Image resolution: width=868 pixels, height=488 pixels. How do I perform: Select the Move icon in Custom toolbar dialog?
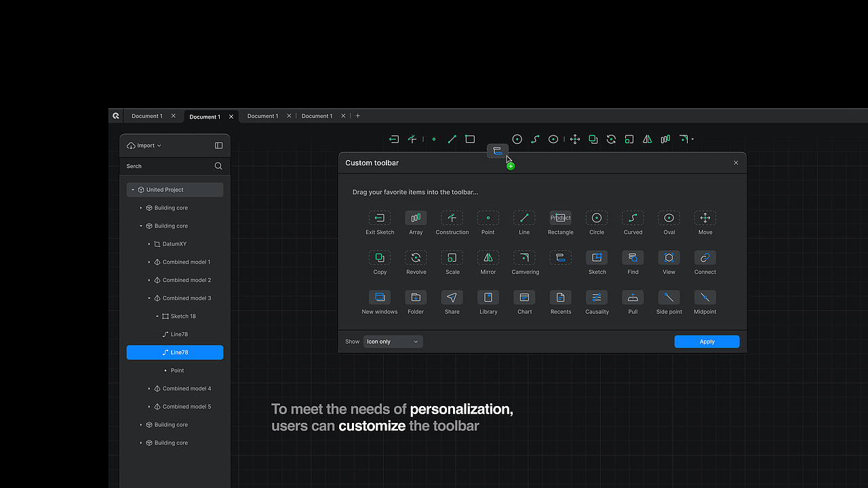(705, 218)
